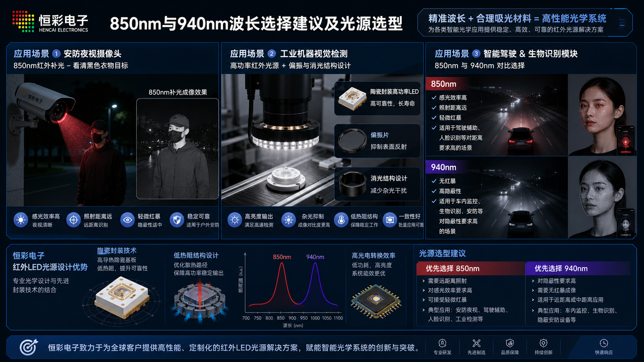Click the chevron beside 对隐蔽性要求高 in 940nm column
This screenshot has width=644, height=362.
(533, 281)
